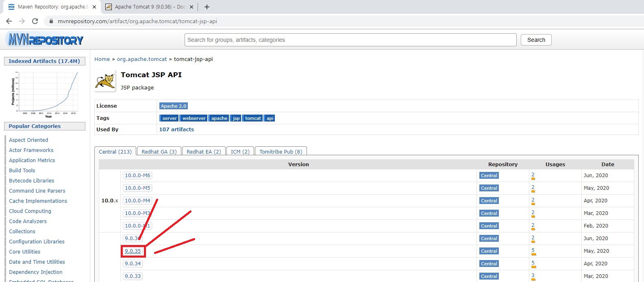Screen dimensions: 644x282
Task: Click the Search button
Action: pos(536,40)
